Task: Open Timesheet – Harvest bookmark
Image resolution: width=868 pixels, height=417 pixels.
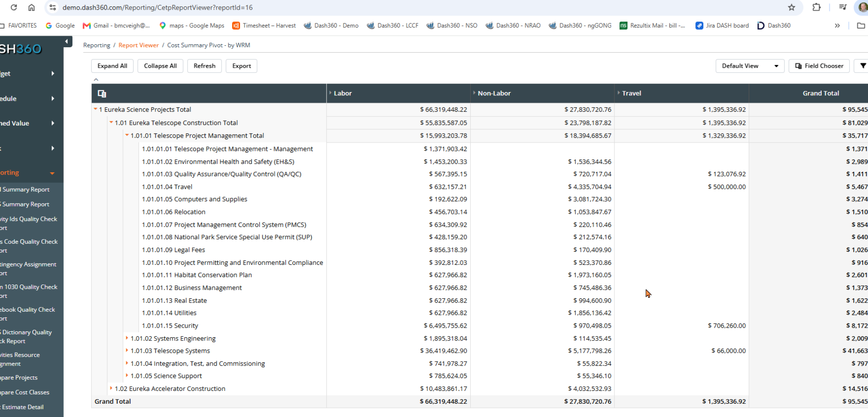Action: 264,26
